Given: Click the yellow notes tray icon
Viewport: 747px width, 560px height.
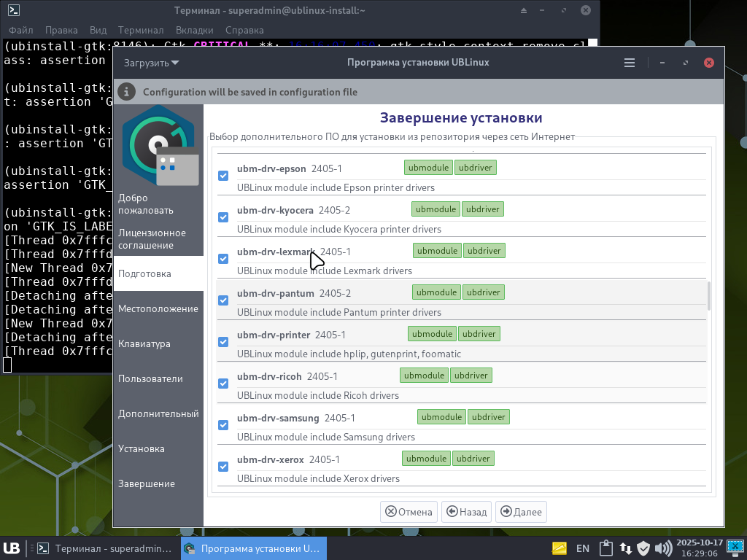Looking at the screenshot, I should click(560, 548).
